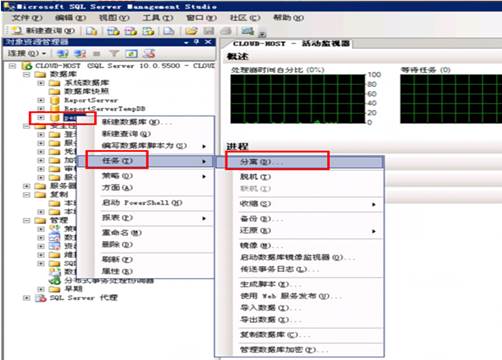Collapse the 数据库 folder node

point(27,74)
